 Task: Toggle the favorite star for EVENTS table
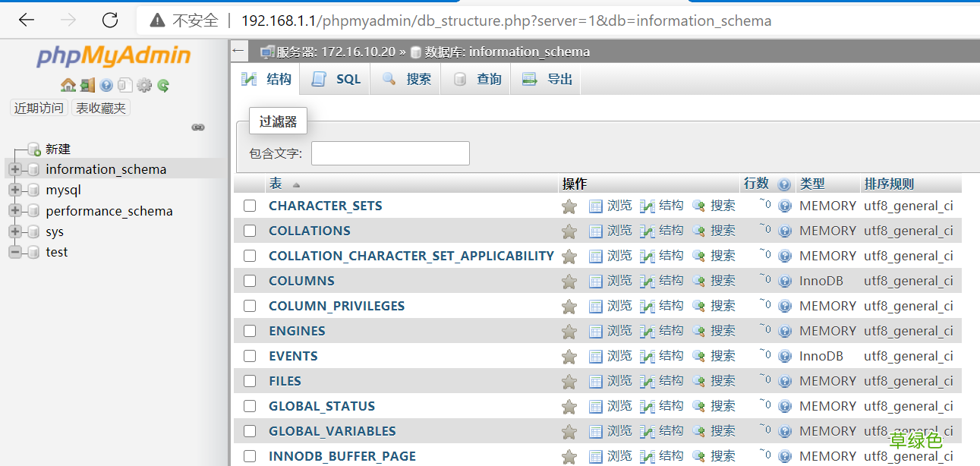(x=569, y=355)
